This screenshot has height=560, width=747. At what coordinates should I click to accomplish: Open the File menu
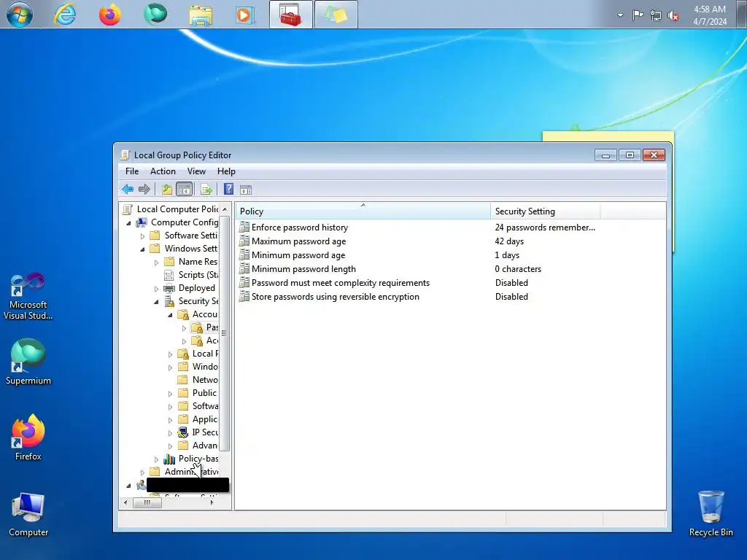click(x=132, y=171)
